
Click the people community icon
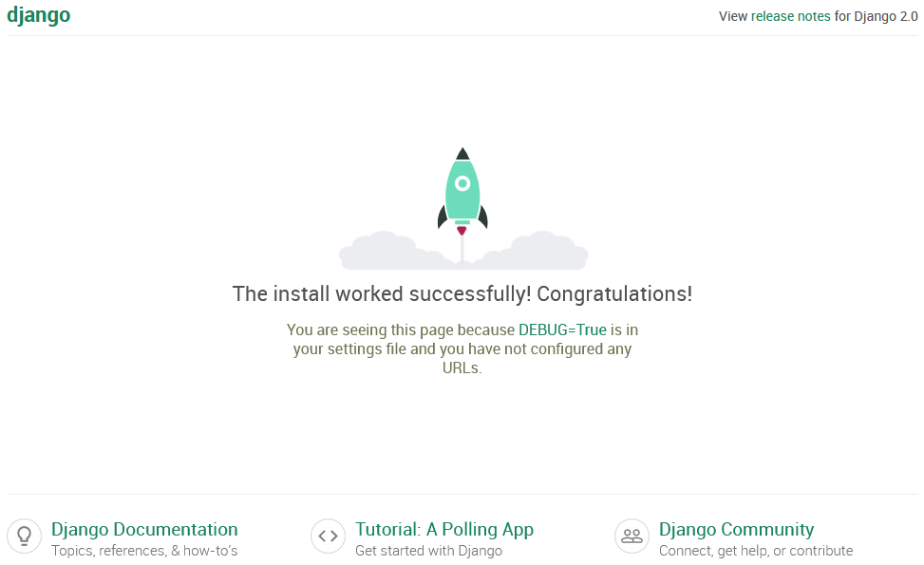click(x=632, y=537)
